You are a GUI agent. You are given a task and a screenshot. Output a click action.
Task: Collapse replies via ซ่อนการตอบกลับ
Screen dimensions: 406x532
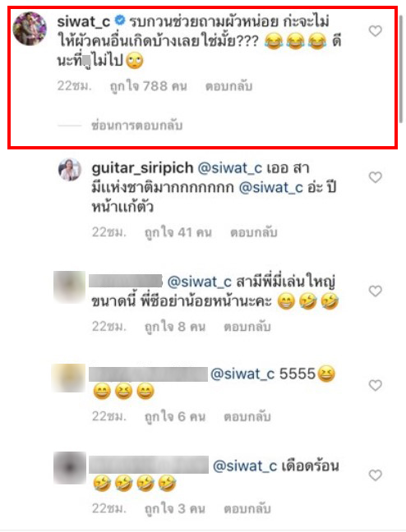click(137, 126)
